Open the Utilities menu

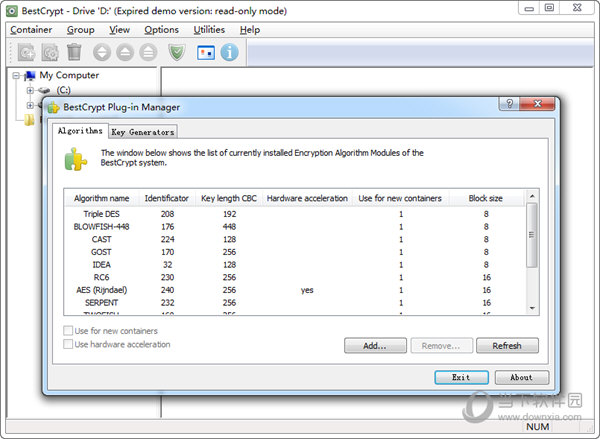[209, 30]
